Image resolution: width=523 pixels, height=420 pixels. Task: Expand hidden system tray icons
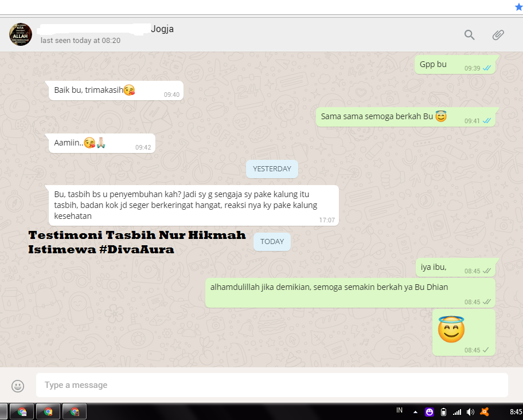tap(415, 411)
